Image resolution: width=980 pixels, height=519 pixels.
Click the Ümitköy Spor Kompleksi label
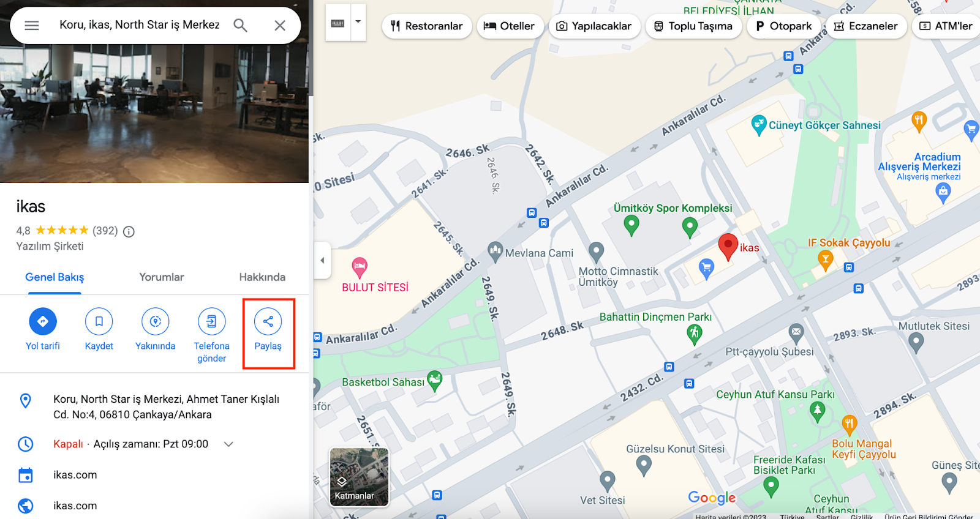[673, 208]
